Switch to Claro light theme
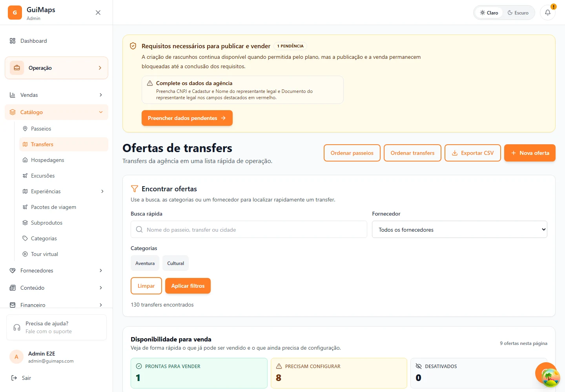The height and width of the screenshot is (392, 565). [489, 13]
